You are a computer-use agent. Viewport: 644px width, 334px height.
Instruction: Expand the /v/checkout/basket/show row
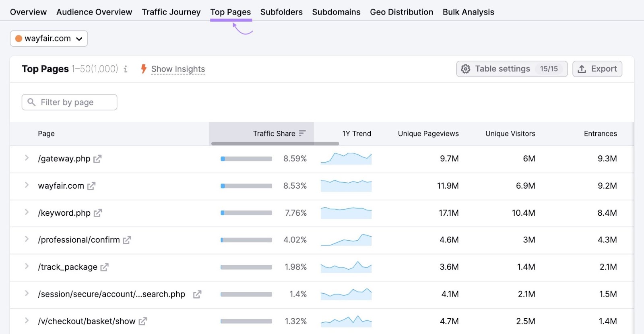pyautogui.click(x=27, y=321)
